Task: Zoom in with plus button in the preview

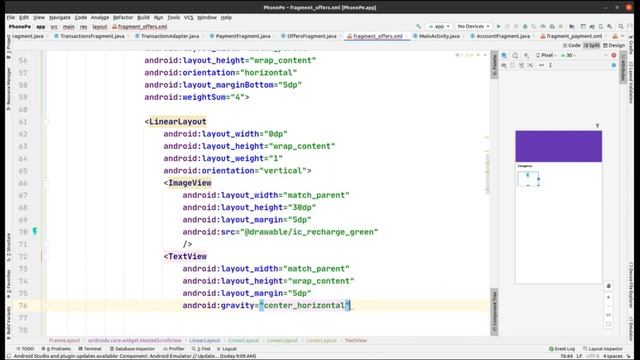Action: click(608, 298)
